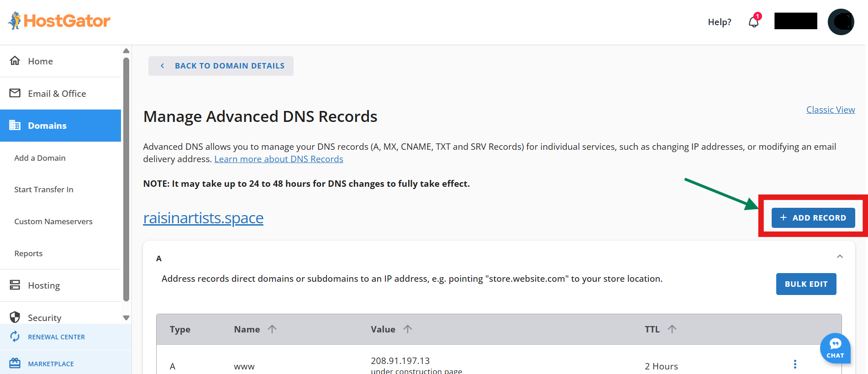Click the Hosting server icon
868x374 pixels.
[15, 285]
